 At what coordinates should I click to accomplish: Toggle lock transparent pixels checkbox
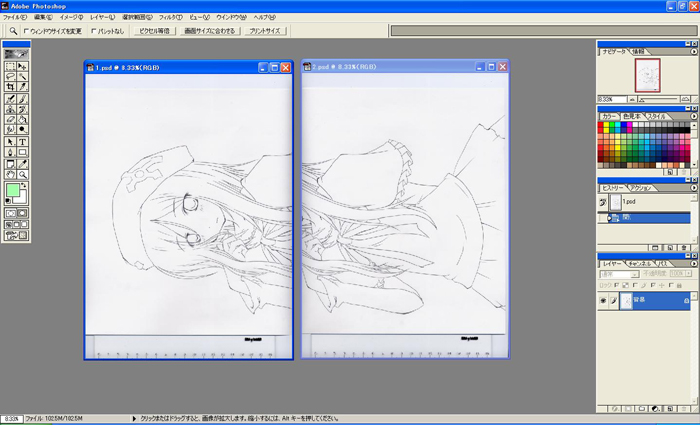[x=617, y=285]
